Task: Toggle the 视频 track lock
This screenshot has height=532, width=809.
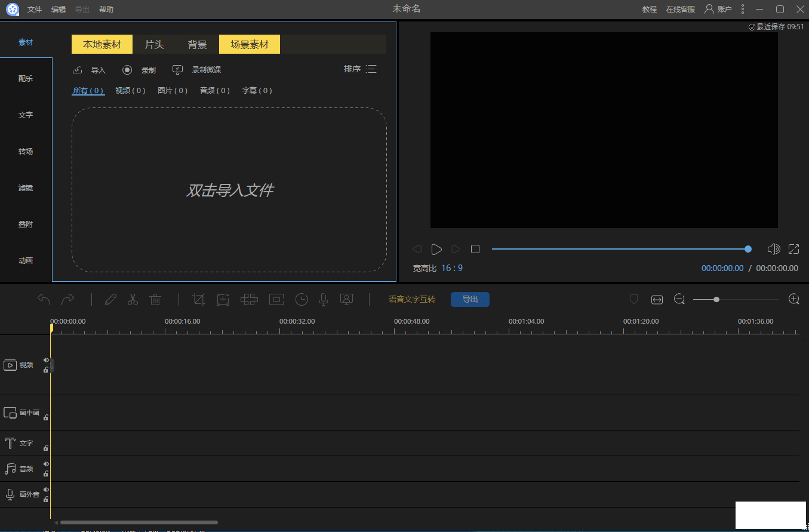Action: tap(46, 370)
